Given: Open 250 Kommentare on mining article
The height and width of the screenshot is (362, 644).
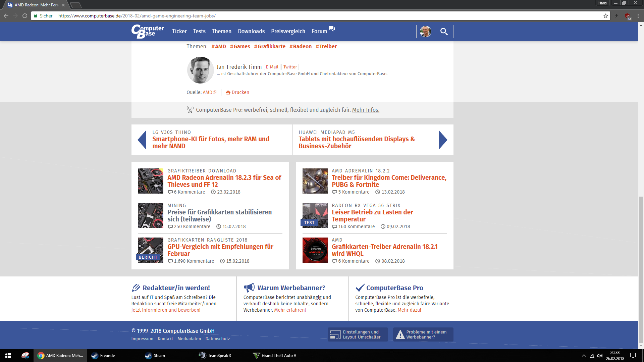Looking at the screenshot, I should 189,226.
